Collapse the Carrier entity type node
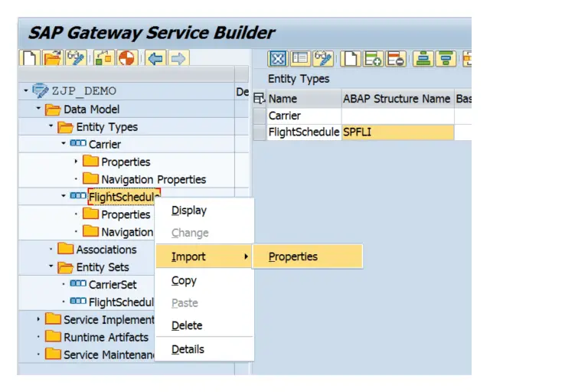The width and height of the screenshot is (588, 392). coord(64,144)
